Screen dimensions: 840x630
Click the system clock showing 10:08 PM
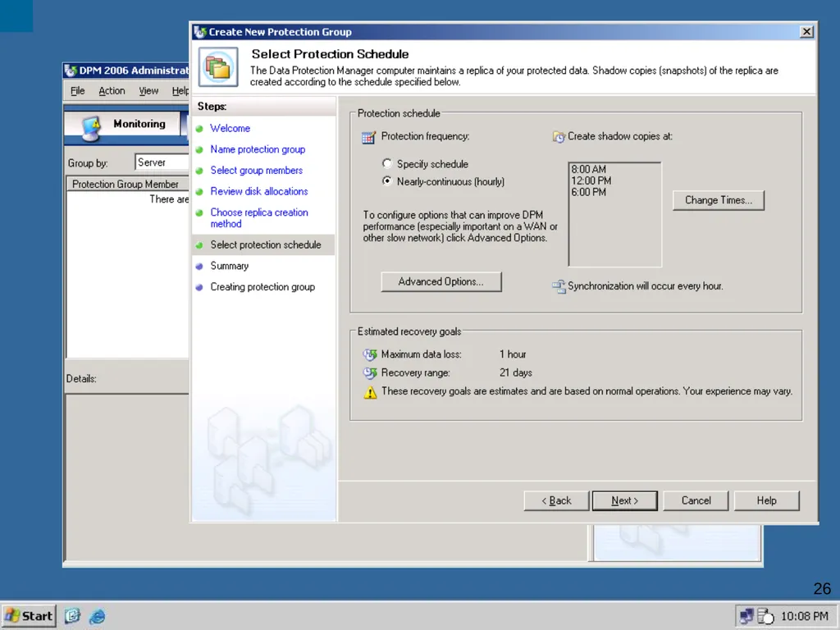(805, 617)
